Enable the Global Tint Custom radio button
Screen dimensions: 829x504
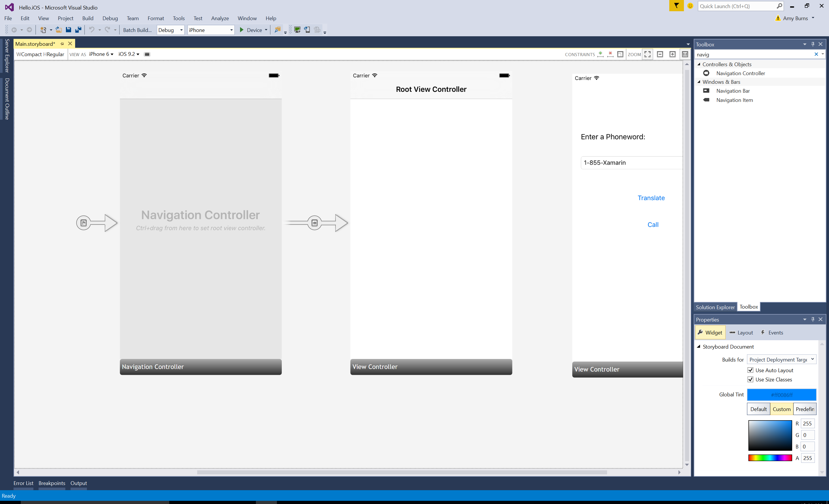[781, 409]
